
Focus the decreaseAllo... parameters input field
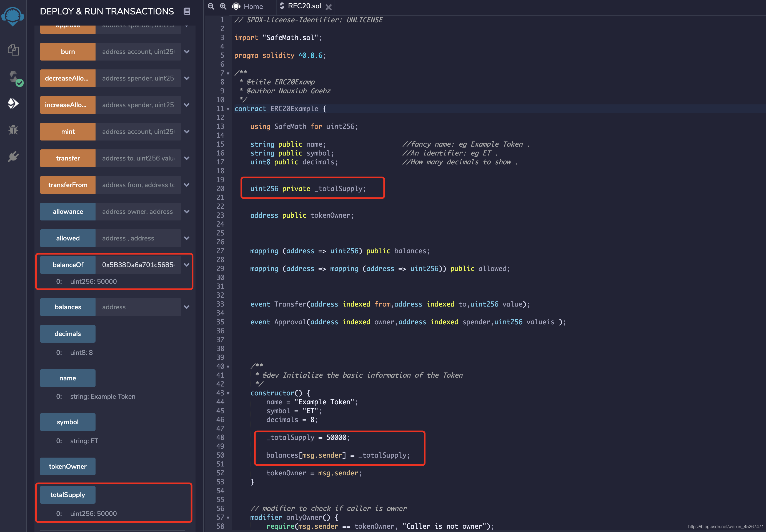[x=138, y=78]
